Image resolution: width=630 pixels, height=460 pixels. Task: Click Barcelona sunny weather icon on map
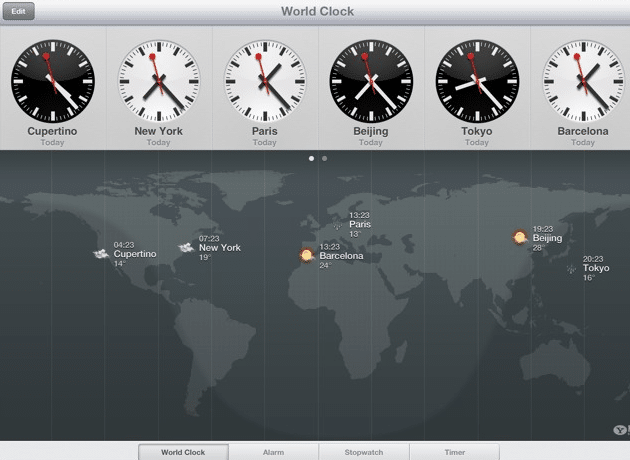coord(307,256)
